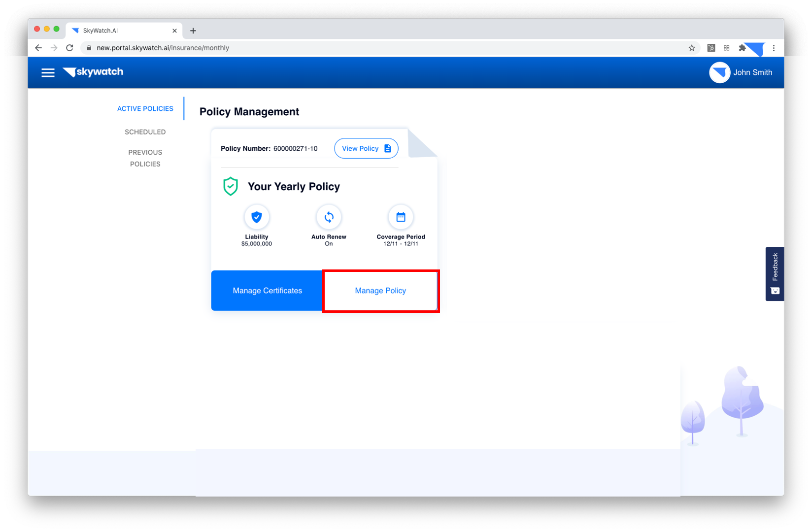
Task: Open the Feedback side tab
Action: pyautogui.click(x=775, y=274)
